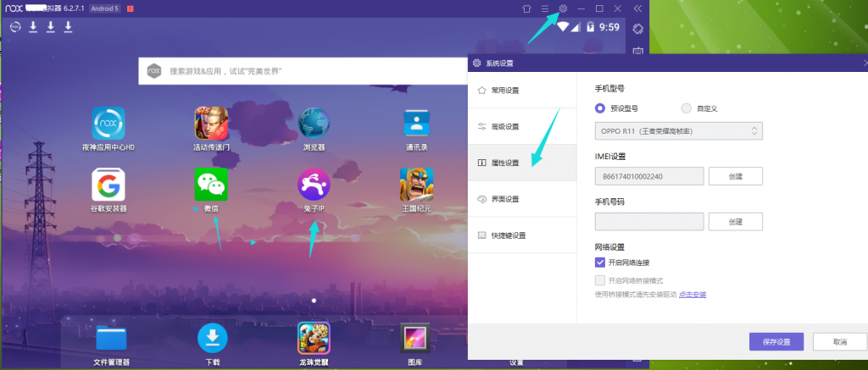Open the skin/theme shirt icon in title bar
The width and height of the screenshot is (868, 370).
pos(527,8)
